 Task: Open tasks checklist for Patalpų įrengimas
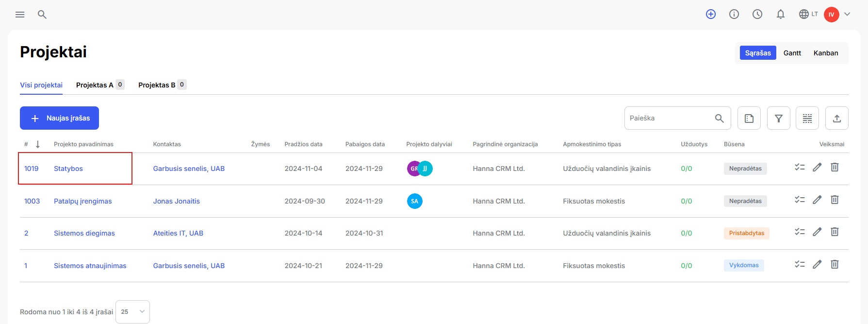coord(800,200)
